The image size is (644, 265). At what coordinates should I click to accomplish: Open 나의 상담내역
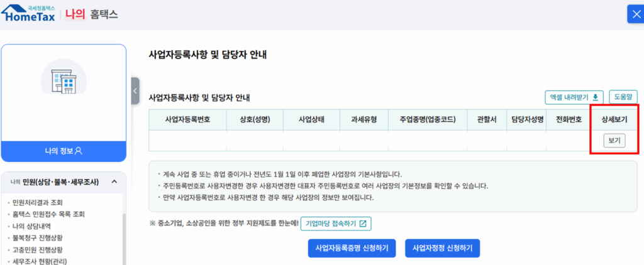[31, 225]
